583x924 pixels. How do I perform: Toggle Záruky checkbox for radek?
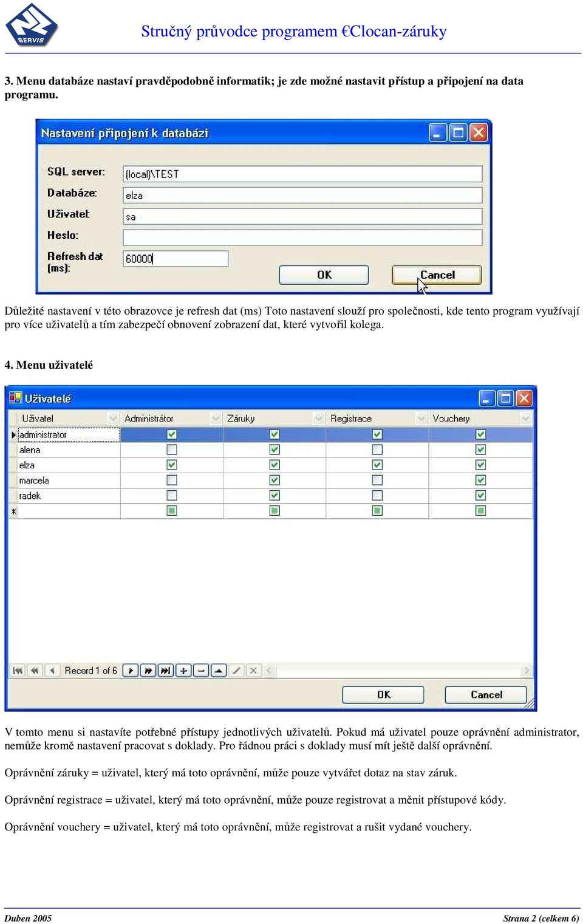click(274, 495)
